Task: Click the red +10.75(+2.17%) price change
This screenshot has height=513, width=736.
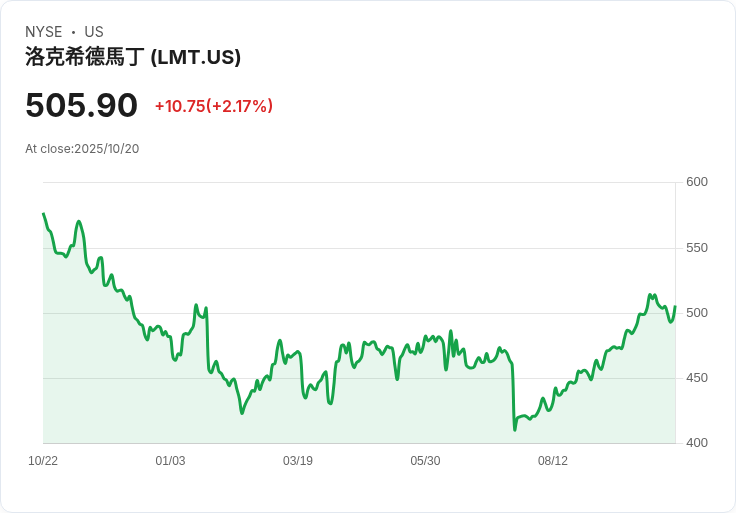Action: pyautogui.click(x=213, y=106)
